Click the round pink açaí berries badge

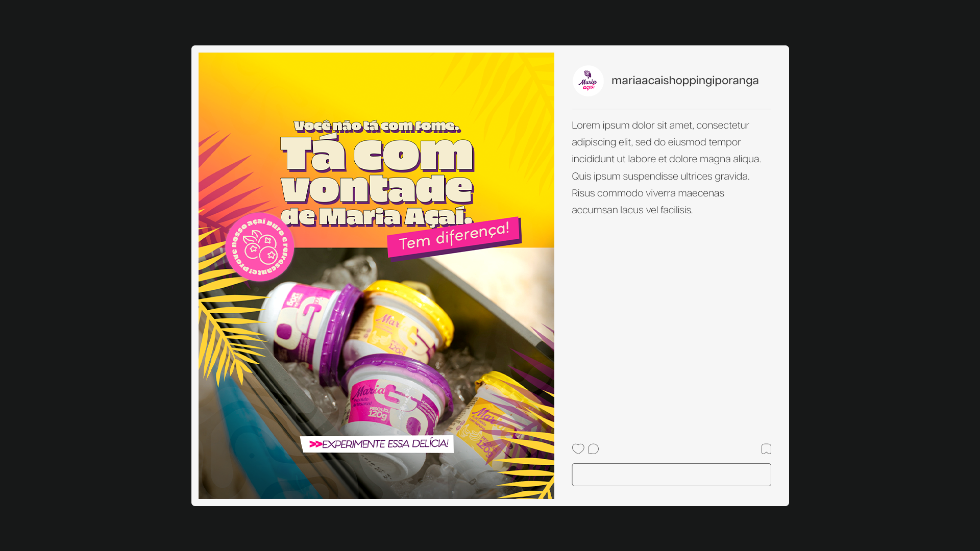[x=260, y=247]
